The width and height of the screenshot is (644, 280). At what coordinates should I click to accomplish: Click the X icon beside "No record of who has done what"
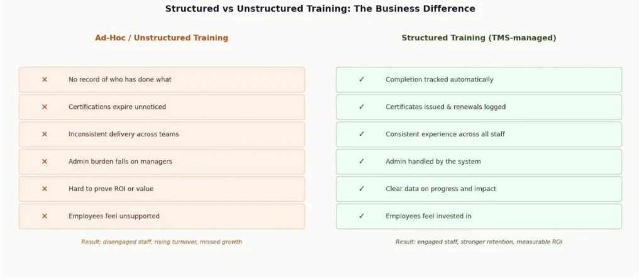pos(45,80)
